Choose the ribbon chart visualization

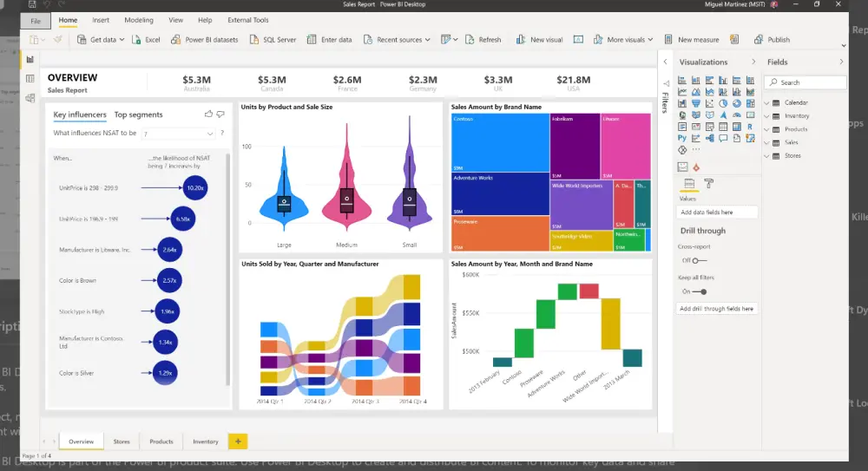pos(750,92)
